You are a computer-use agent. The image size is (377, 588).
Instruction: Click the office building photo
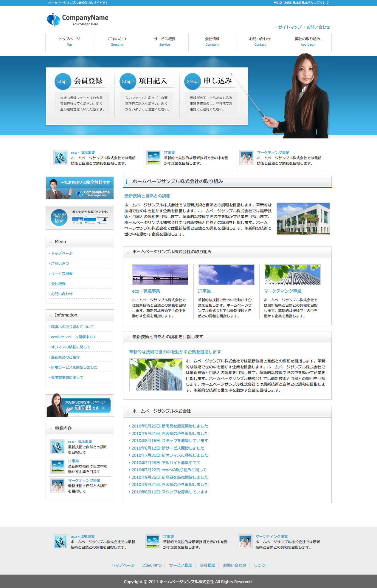[x=303, y=219]
